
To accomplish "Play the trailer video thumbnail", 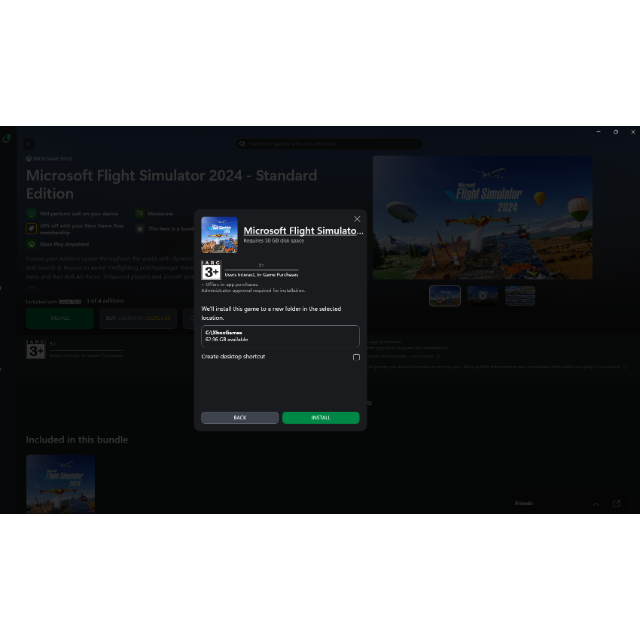I will pyautogui.click(x=482, y=295).
